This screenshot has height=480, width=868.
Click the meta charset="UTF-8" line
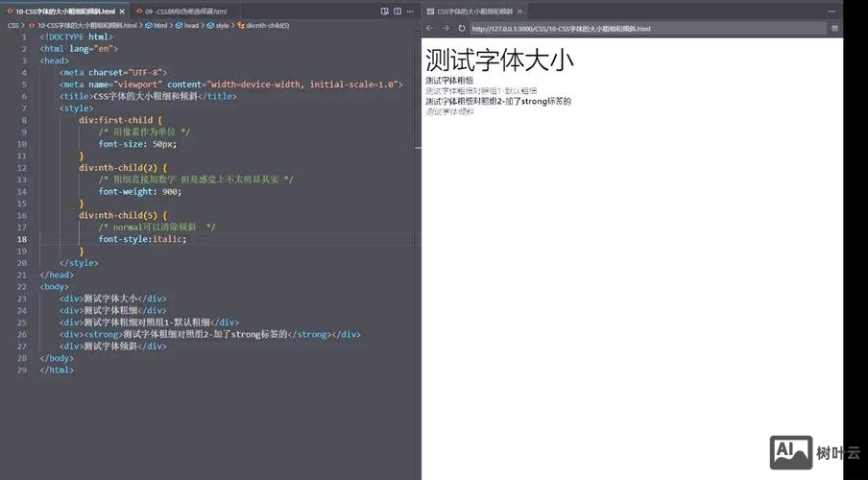point(113,73)
